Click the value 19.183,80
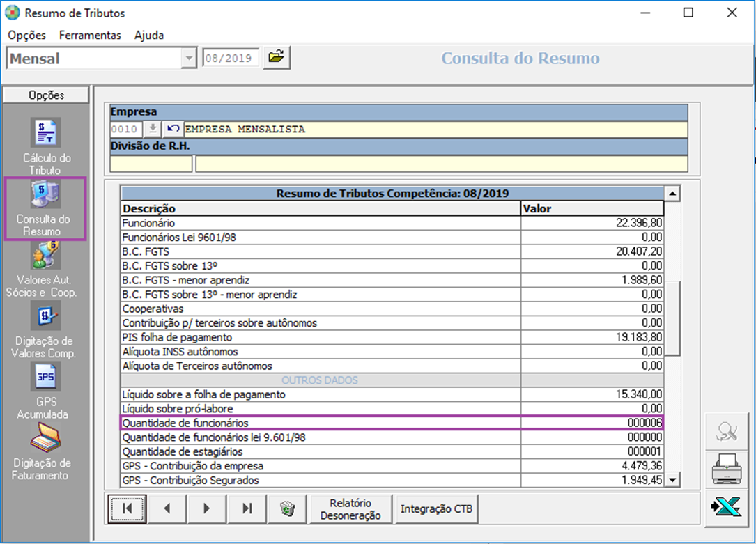The height and width of the screenshot is (544, 756). pos(639,337)
